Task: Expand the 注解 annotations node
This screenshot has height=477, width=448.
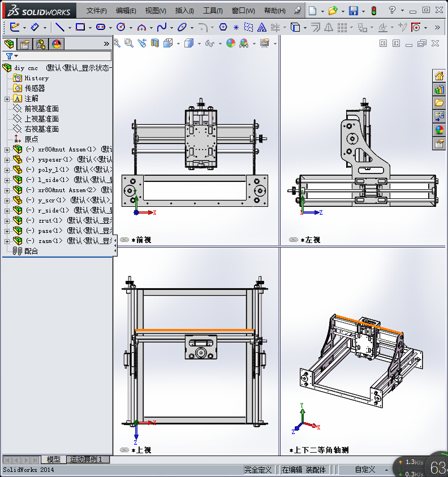Action: coord(7,99)
